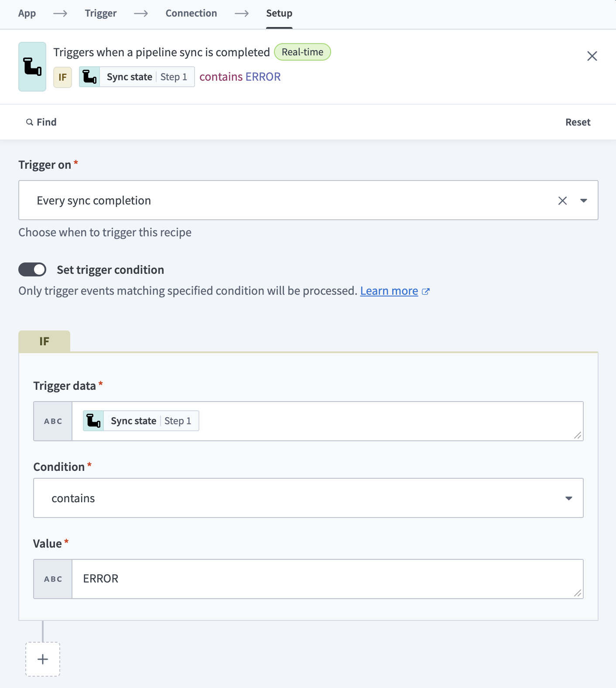
Task: Close the trigger setup panel
Action: click(592, 56)
